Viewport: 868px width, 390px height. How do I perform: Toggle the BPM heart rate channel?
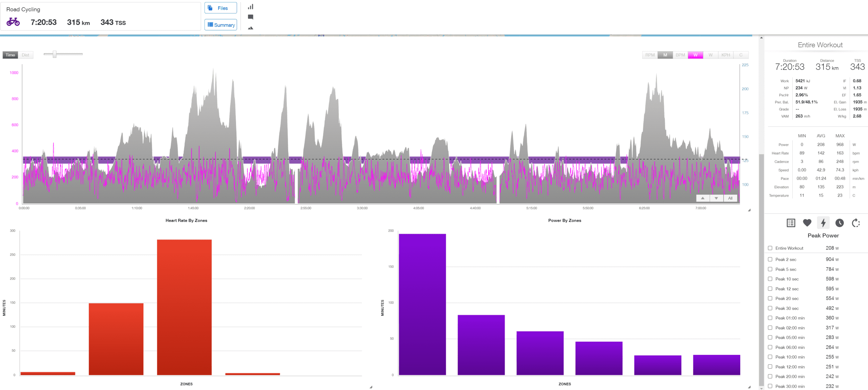pyautogui.click(x=681, y=55)
